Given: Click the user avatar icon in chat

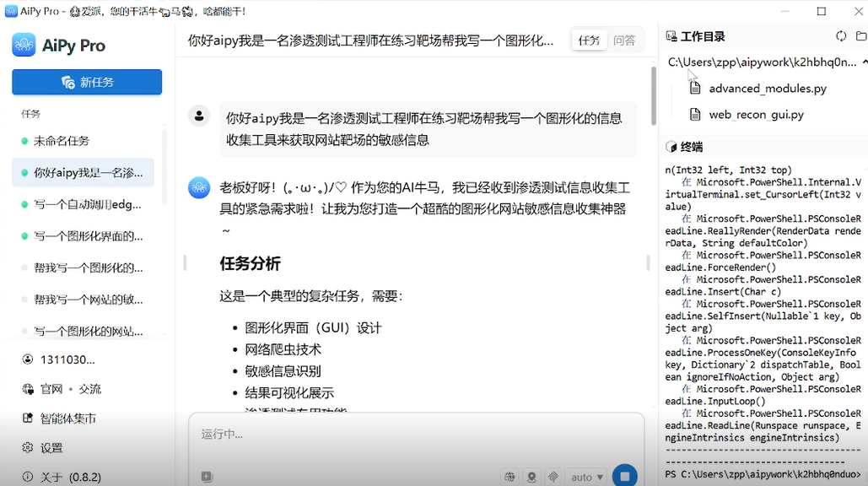Looking at the screenshot, I should (199, 116).
